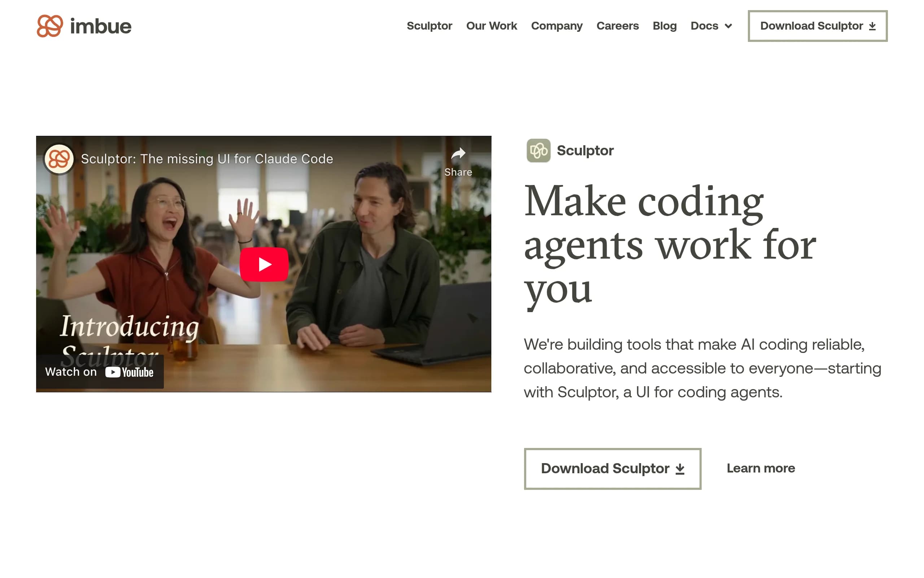Viewport: 924px width, 578px height.
Task: Click the paragraph starting 'We're building tools'
Action: point(702,368)
